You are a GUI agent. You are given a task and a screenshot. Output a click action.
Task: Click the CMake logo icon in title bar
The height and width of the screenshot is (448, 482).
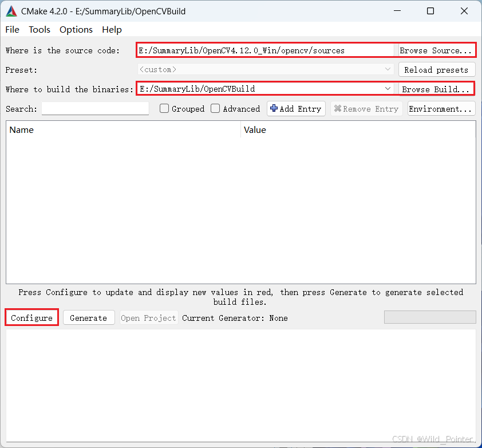(11, 11)
